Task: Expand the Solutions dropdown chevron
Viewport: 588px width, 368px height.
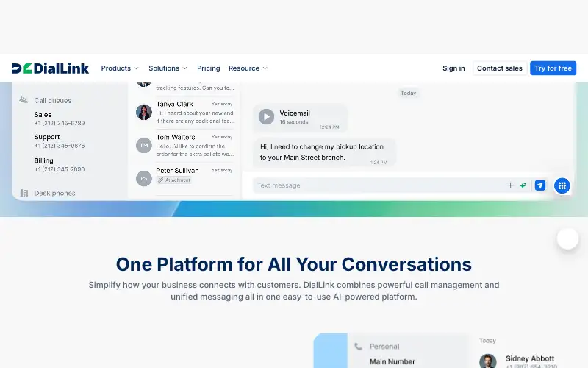Action: [x=185, y=68]
